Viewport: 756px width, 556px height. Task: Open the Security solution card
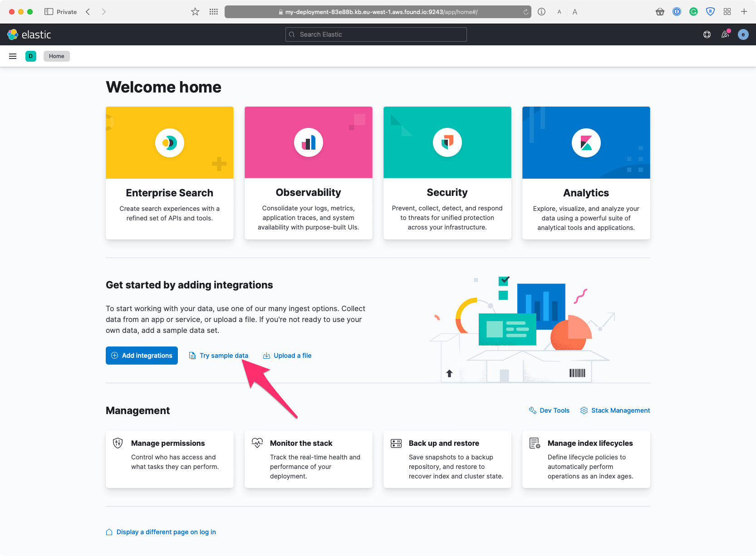447,172
